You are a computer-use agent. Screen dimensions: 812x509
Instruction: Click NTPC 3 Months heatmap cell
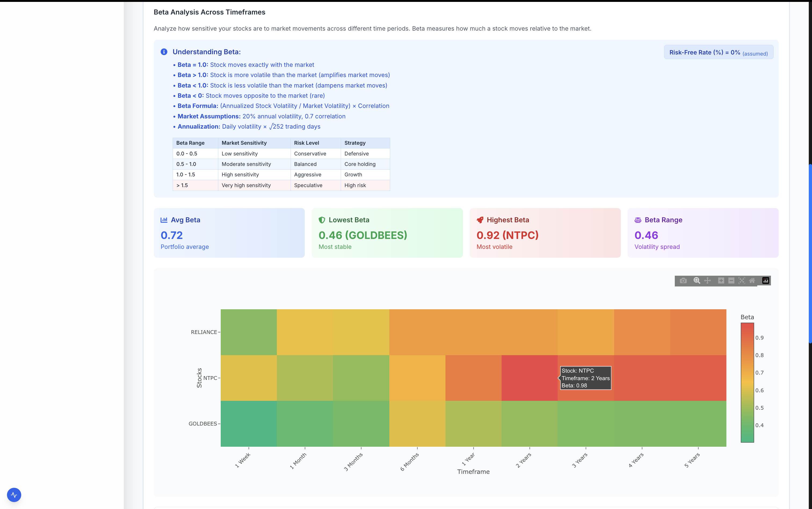click(x=361, y=378)
